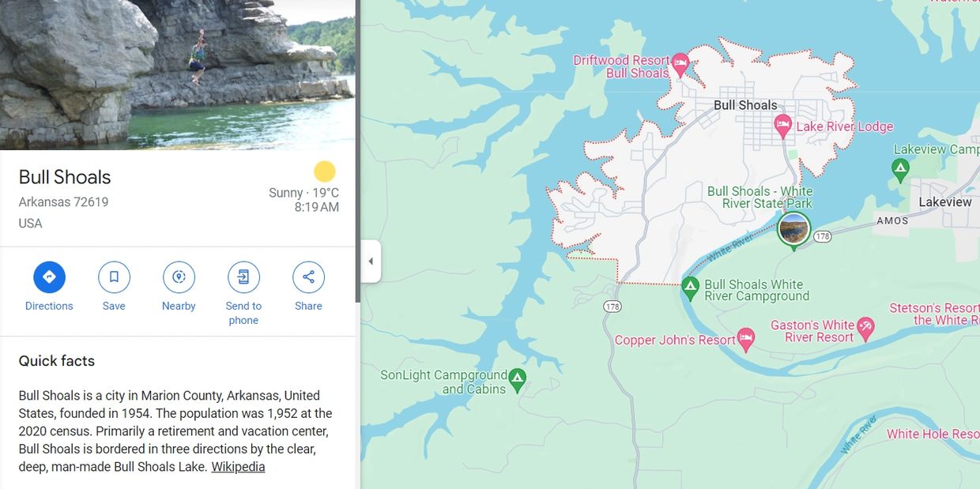This screenshot has width=980, height=489.
Task: Click the cliff-jumping photo at the top
Action: click(x=178, y=73)
